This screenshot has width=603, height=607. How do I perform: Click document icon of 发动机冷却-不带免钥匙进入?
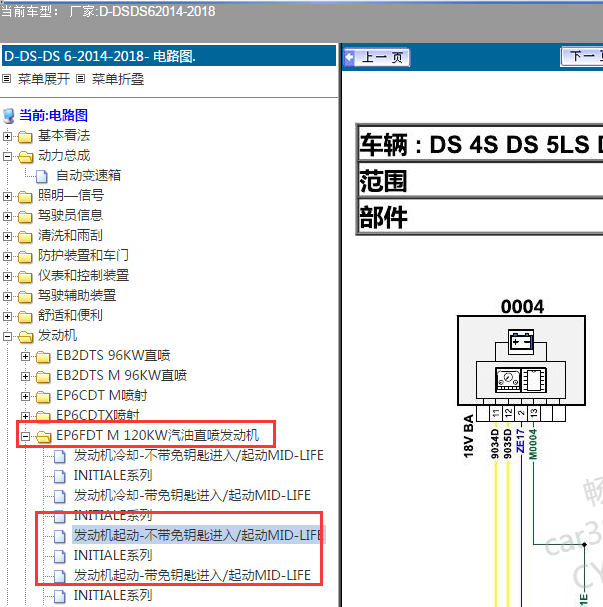(60, 456)
